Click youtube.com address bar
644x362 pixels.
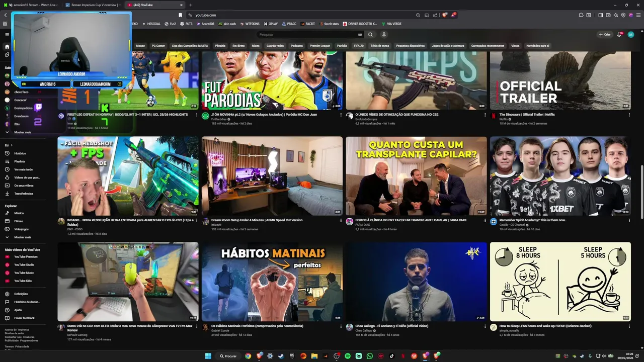(302, 15)
